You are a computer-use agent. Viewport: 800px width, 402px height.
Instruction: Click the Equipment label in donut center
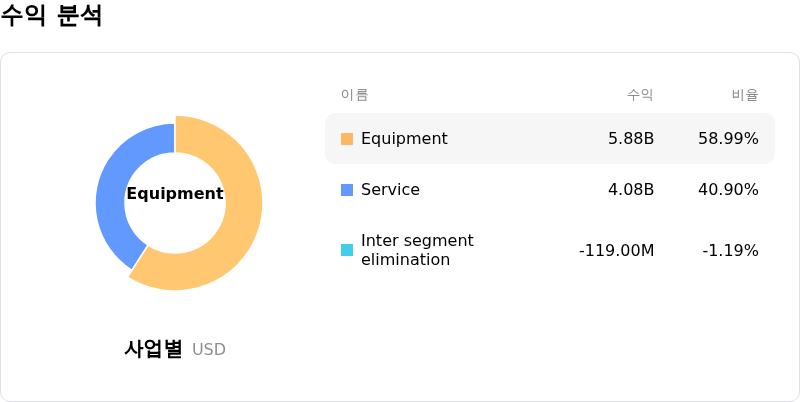point(175,194)
